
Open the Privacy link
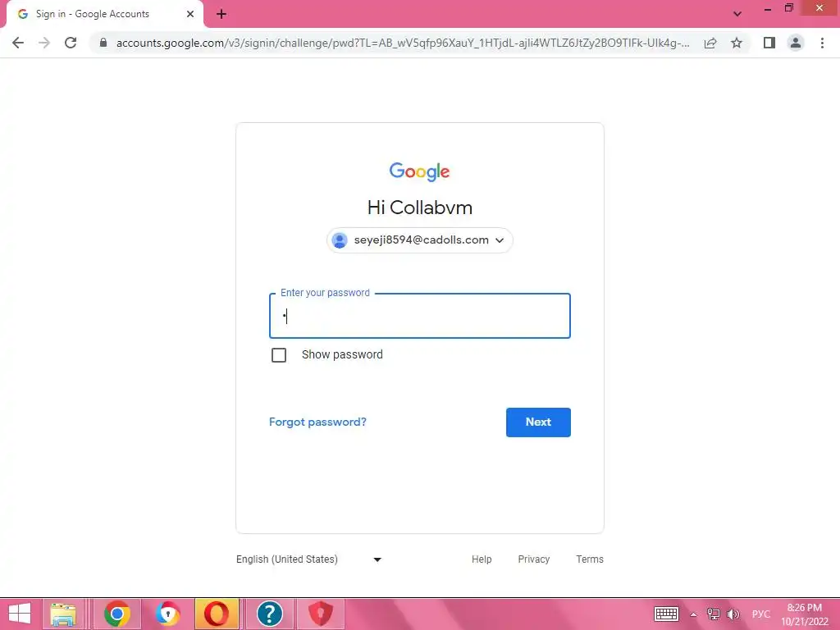[x=533, y=559]
